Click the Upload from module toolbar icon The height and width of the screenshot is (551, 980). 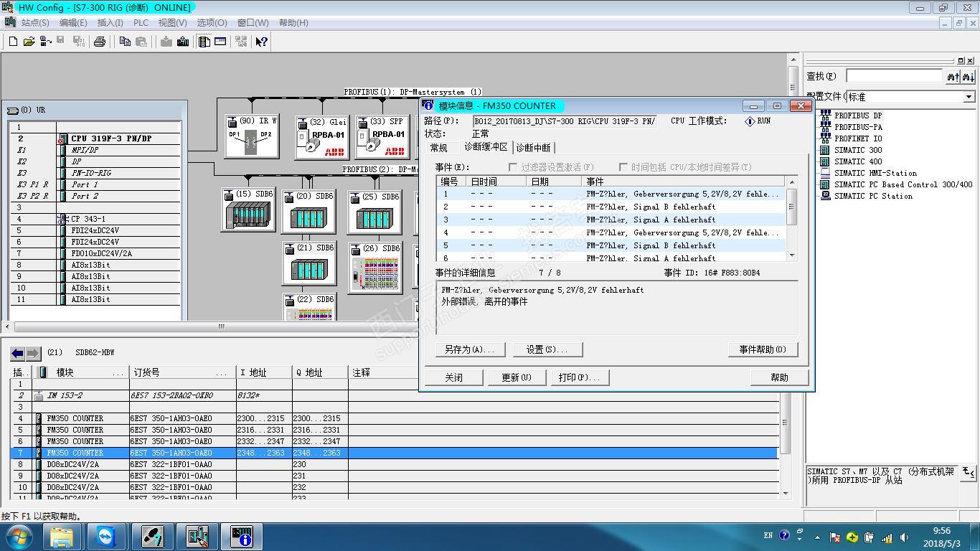tap(183, 42)
